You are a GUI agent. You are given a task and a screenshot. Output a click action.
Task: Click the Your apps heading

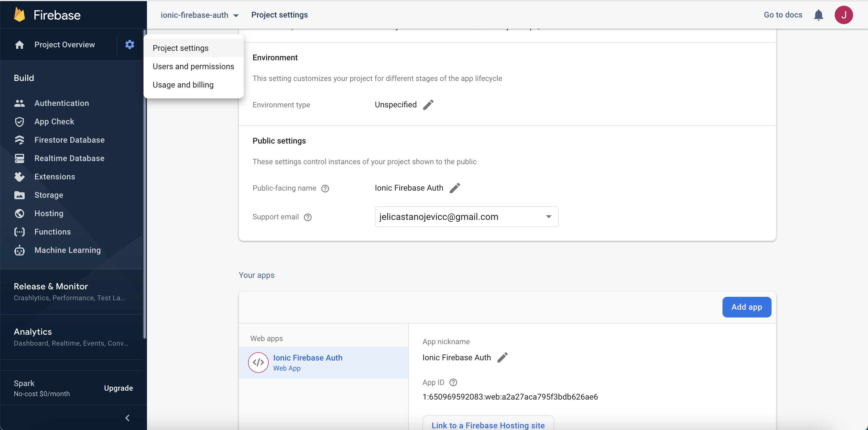(x=256, y=275)
